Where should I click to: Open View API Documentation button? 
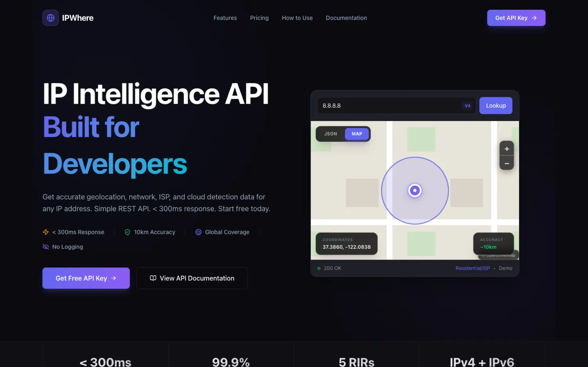pyautogui.click(x=192, y=278)
